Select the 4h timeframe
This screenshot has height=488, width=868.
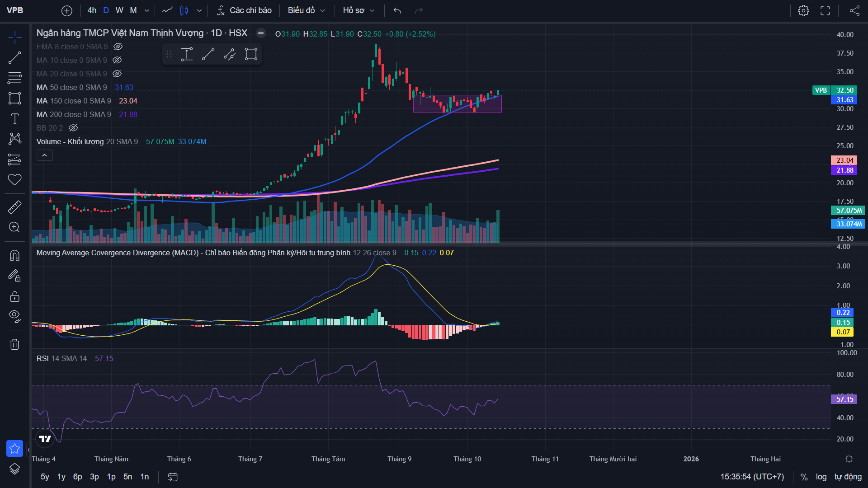point(92,10)
